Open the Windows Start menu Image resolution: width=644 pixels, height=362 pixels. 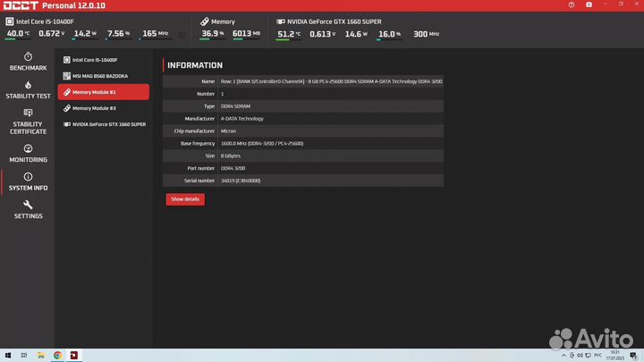(x=8, y=356)
